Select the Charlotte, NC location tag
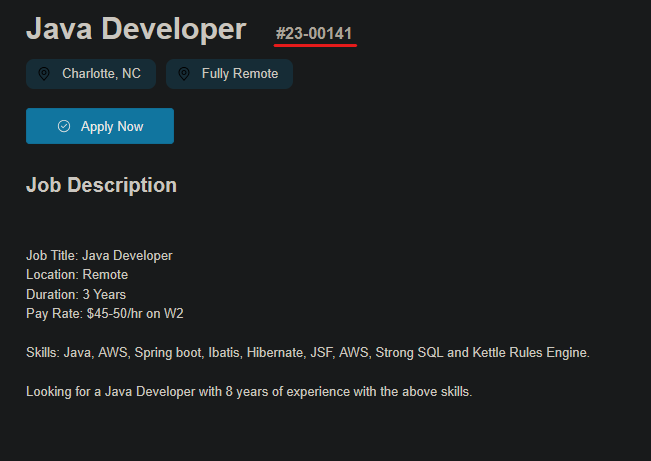The width and height of the screenshot is (651, 461). pos(91,74)
